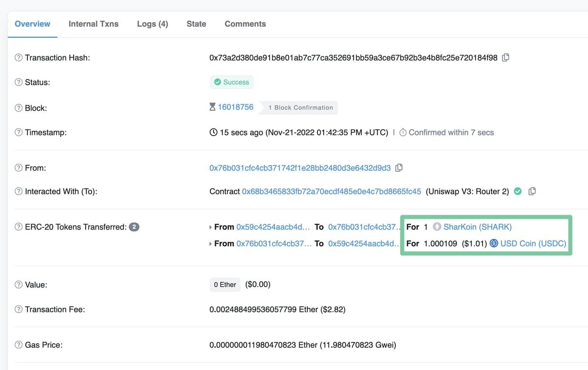Copy the From address to clipboard
The width and height of the screenshot is (588, 370).
pos(399,168)
